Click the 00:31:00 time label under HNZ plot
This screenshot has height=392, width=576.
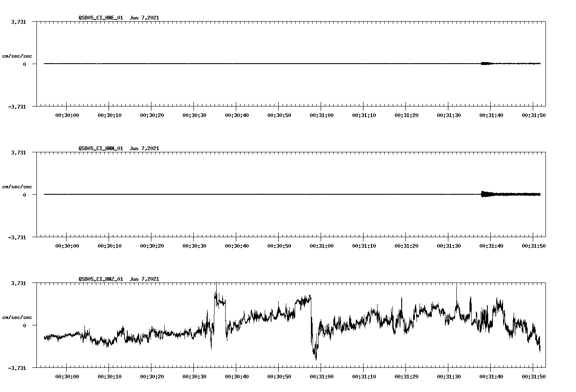[x=322, y=377]
